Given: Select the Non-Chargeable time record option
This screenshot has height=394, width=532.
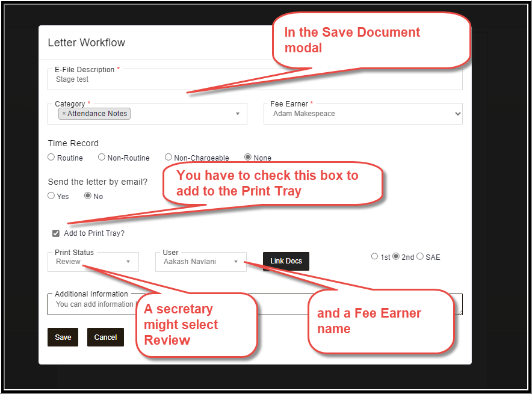Looking at the screenshot, I should click(169, 157).
